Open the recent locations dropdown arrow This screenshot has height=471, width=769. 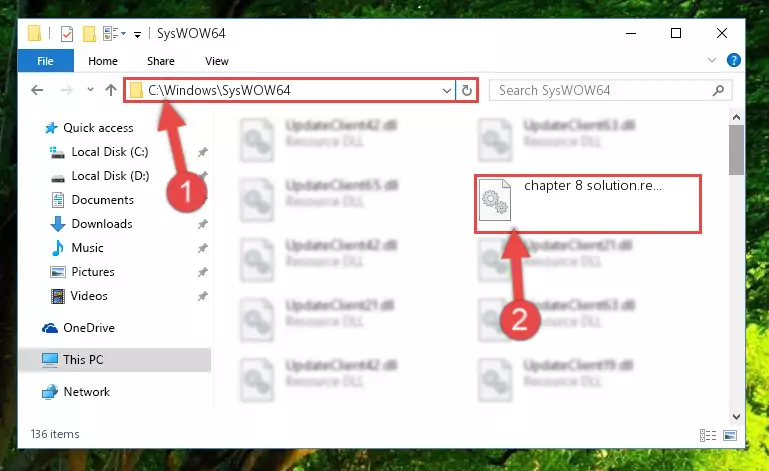(90, 90)
